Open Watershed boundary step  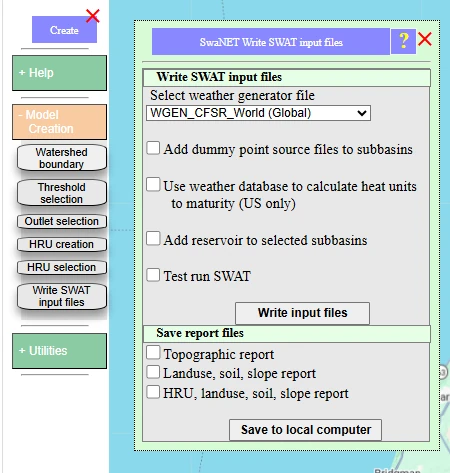coord(62,158)
